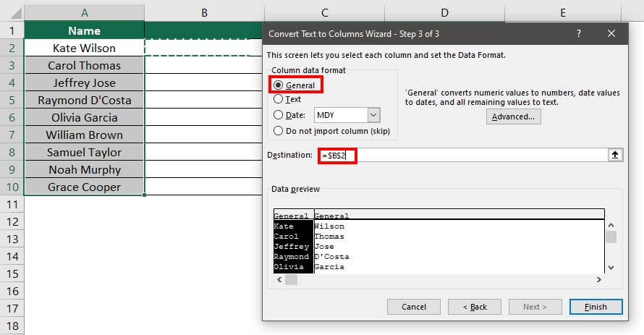
Task: Select row 15 header
Action: [x=12, y=273]
